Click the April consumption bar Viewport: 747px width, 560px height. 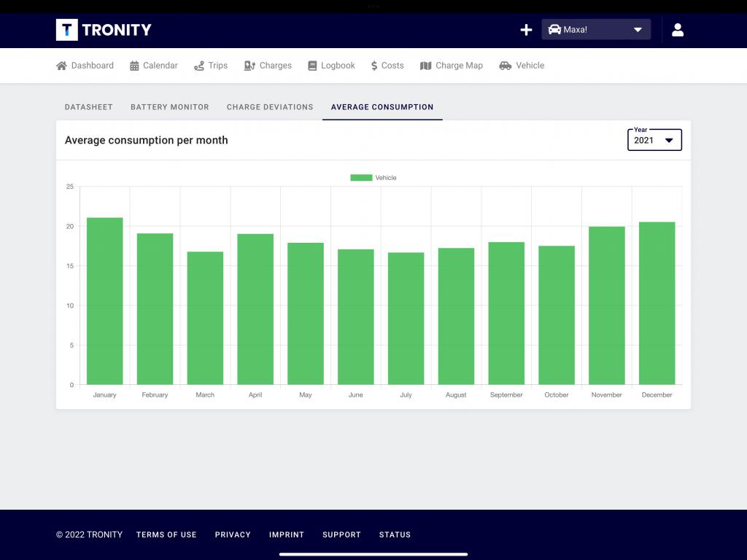pyautogui.click(x=255, y=309)
